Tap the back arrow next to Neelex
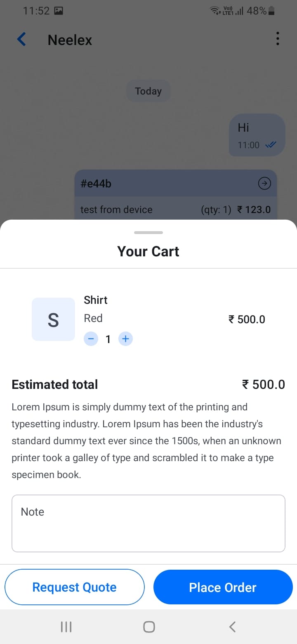Screen dimensions: 297x644 [21, 40]
